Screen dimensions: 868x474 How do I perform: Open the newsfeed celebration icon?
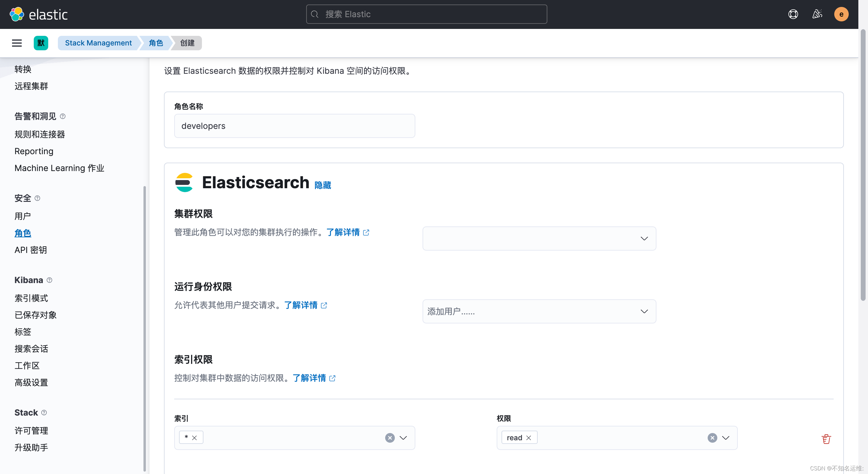[x=817, y=14]
